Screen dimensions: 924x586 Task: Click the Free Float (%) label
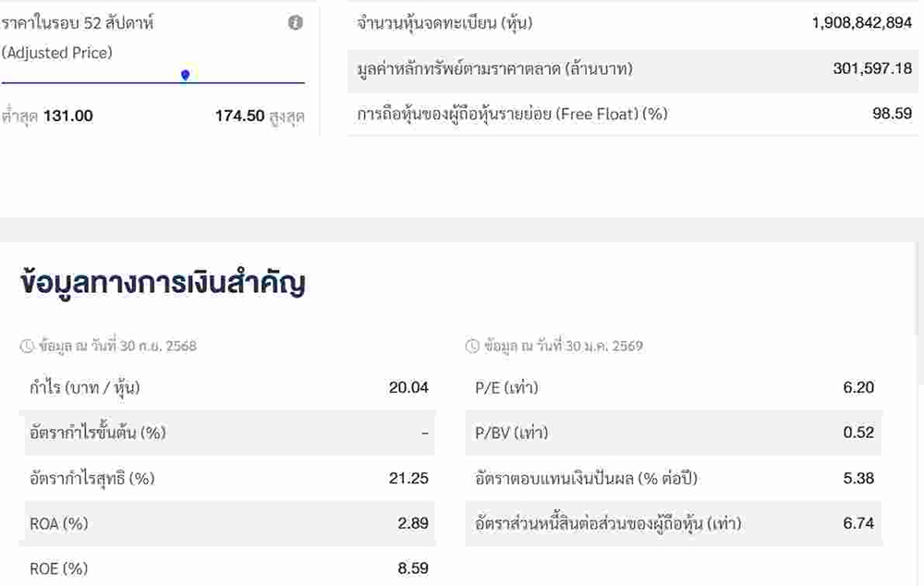[512, 114]
